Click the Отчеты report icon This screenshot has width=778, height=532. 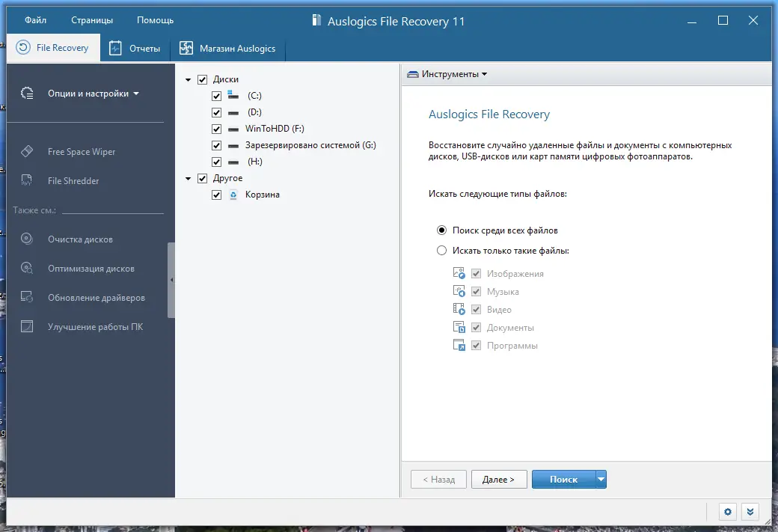pos(115,48)
